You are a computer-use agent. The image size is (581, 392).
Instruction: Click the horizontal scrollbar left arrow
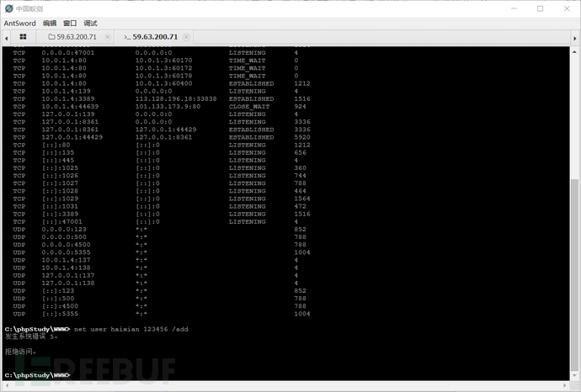pos(7,386)
